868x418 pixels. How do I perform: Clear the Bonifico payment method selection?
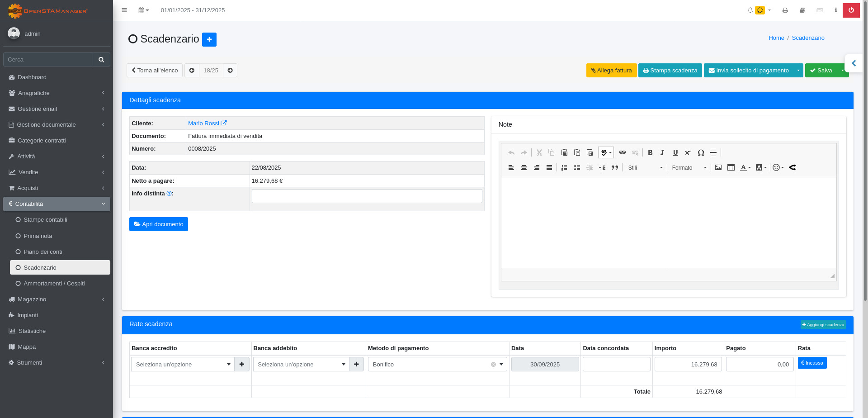(493, 364)
